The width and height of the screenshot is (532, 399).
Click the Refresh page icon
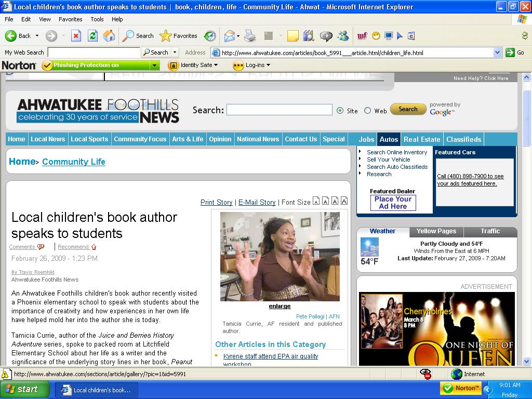[x=92, y=36]
